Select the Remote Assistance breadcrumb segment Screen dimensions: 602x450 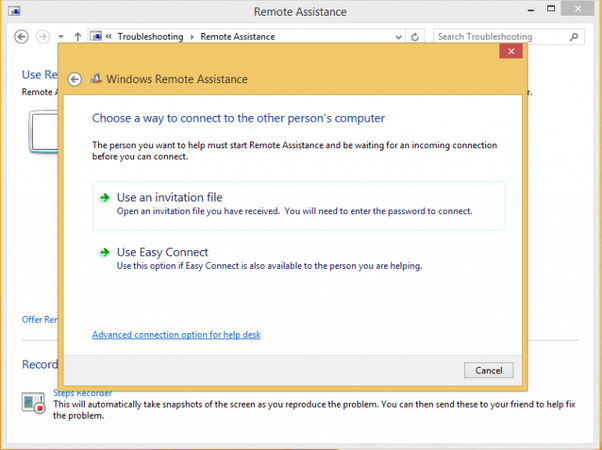[237, 37]
